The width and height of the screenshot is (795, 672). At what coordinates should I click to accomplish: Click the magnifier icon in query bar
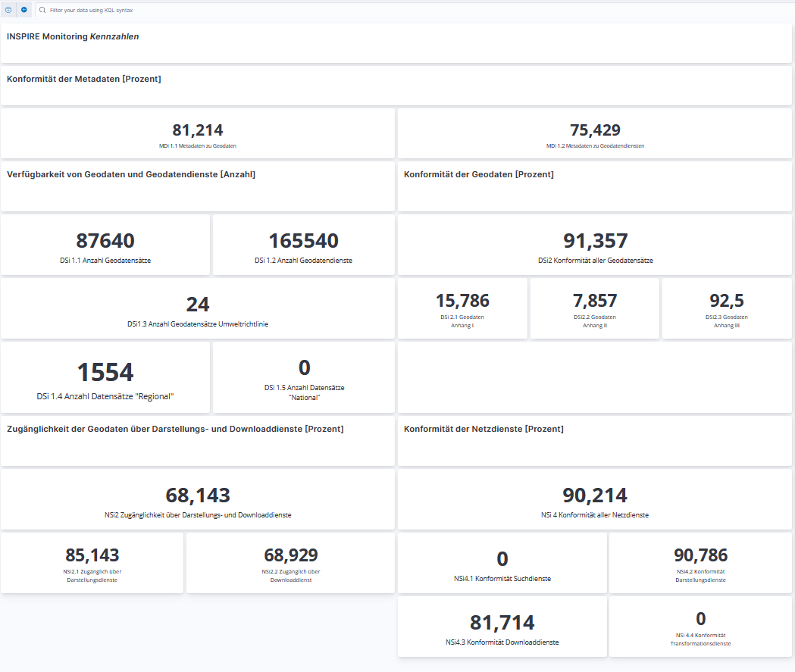(x=42, y=11)
